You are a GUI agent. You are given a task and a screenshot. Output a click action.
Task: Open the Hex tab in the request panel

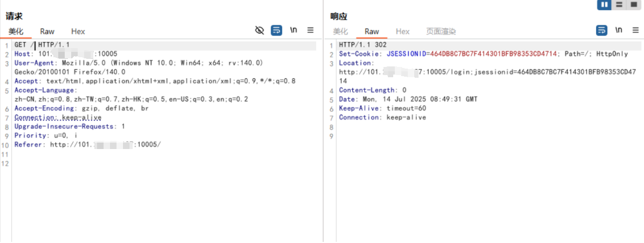tap(78, 31)
